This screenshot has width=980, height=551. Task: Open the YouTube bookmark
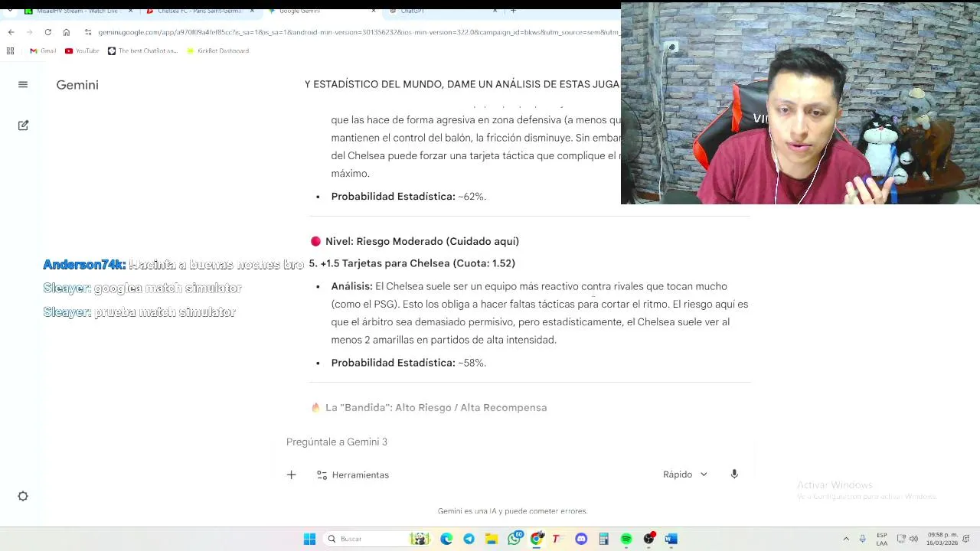82,51
